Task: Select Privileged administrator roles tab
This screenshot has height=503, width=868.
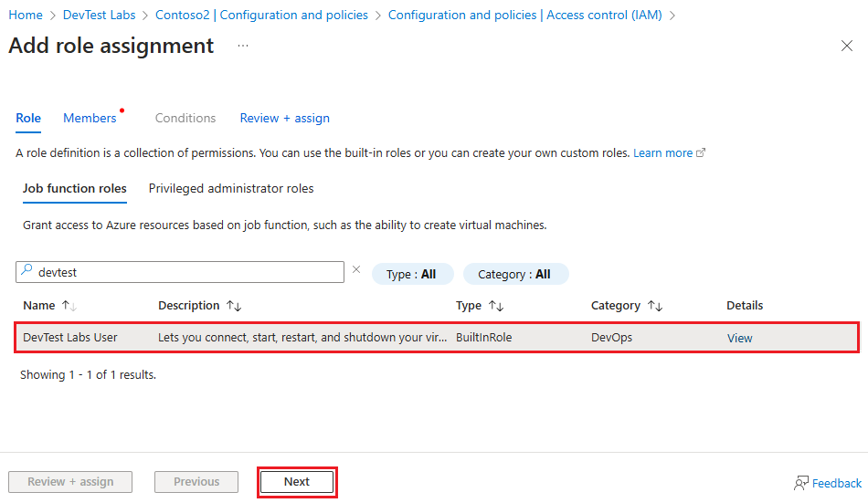Action: 231,189
